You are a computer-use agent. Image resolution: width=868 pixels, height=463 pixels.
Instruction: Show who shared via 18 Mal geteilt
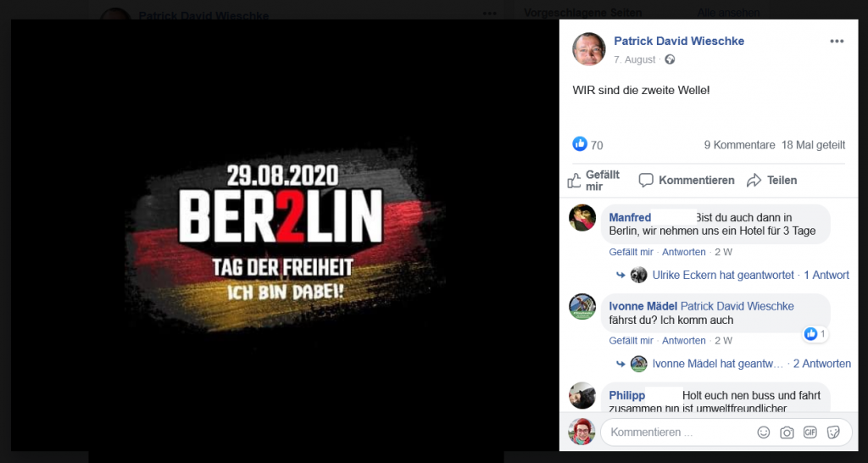813,145
